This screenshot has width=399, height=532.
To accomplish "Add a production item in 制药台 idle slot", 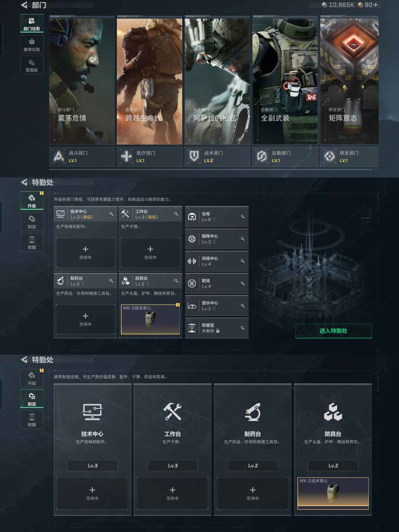I will [x=85, y=319].
